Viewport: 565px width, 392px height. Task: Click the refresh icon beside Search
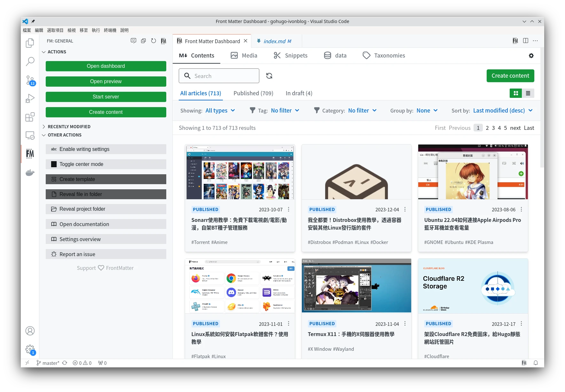pyautogui.click(x=269, y=76)
